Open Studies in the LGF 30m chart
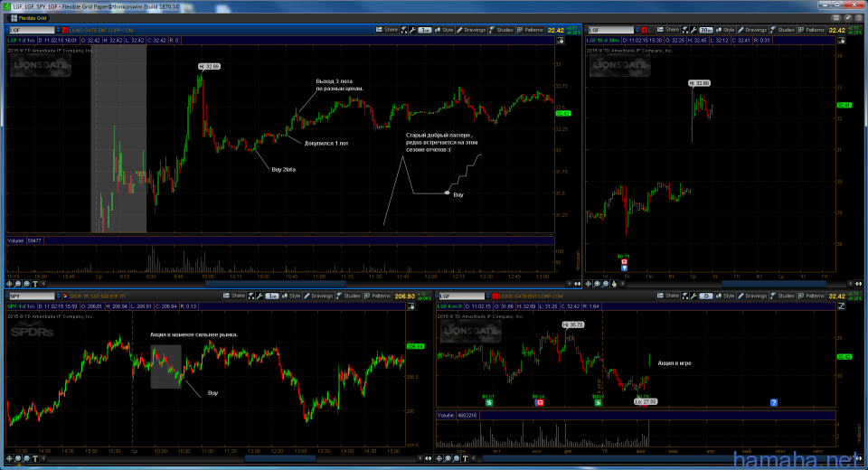The image size is (868, 470). point(782,30)
